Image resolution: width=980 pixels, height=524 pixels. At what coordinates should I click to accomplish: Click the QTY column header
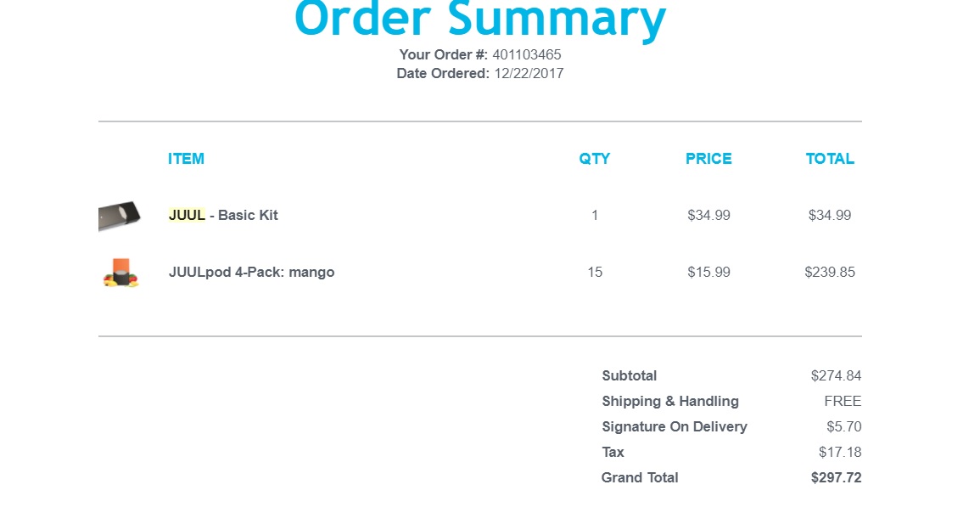click(594, 158)
